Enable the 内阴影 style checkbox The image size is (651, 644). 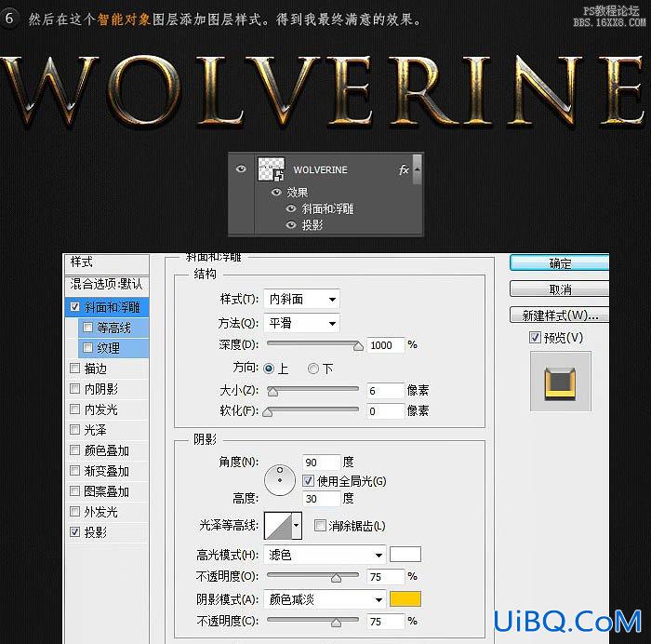pos(74,389)
